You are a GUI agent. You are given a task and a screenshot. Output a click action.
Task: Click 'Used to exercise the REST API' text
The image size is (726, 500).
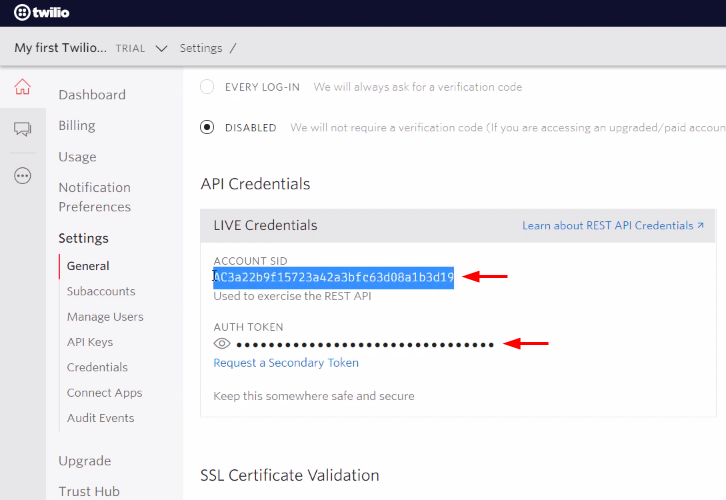pos(292,296)
